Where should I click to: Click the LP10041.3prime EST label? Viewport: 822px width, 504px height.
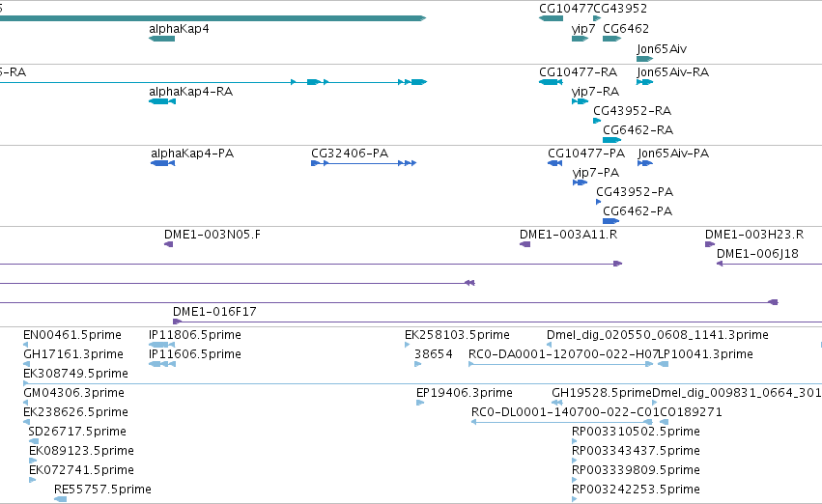tap(706, 354)
